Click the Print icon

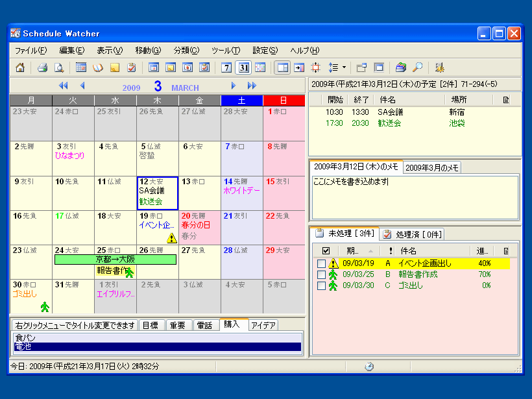pos(42,67)
